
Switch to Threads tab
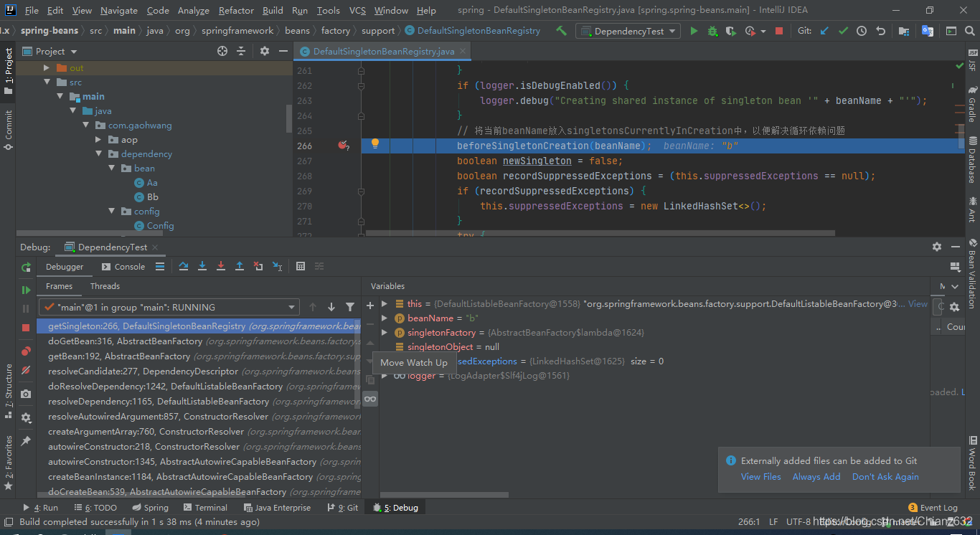pyautogui.click(x=105, y=286)
